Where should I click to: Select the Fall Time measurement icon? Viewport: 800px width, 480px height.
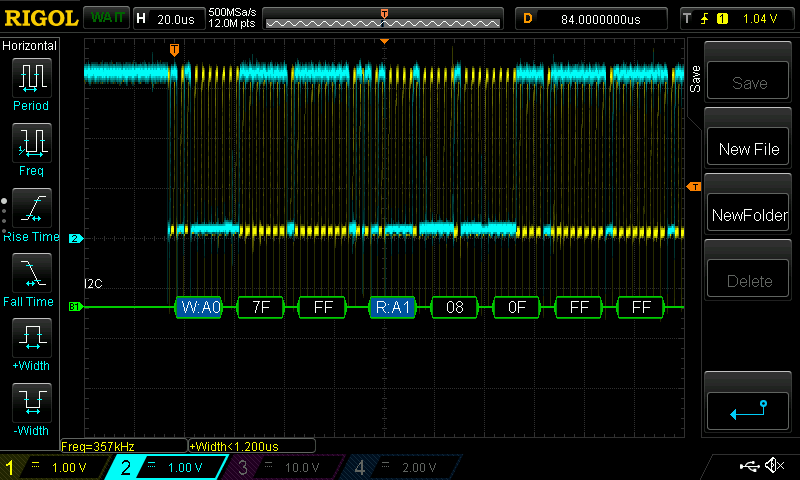(x=32, y=273)
